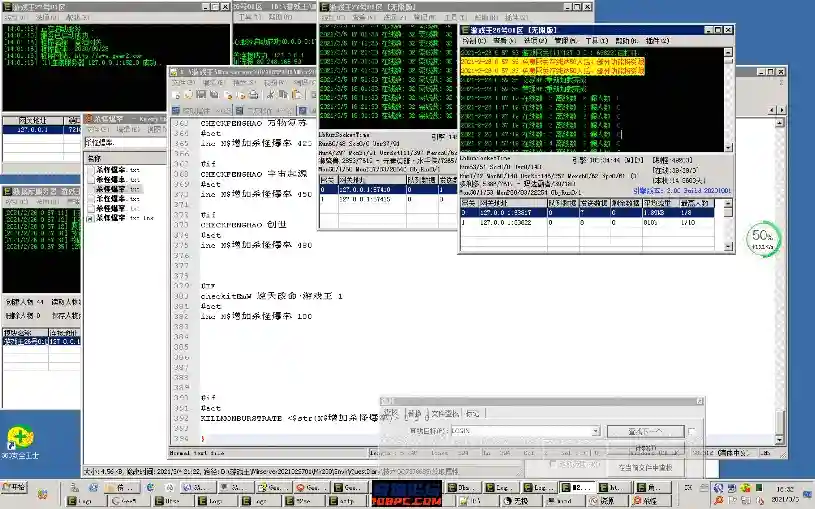Image resolution: width=815 pixels, height=509 pixels.
Task: Click the 50% floating accelerator ball
Action: pyautogui.click(x=763, y=239)
